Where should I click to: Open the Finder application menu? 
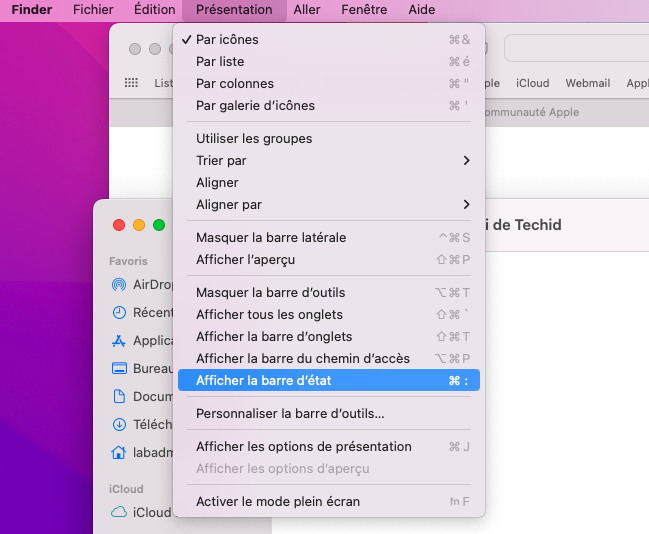[31, 10]
